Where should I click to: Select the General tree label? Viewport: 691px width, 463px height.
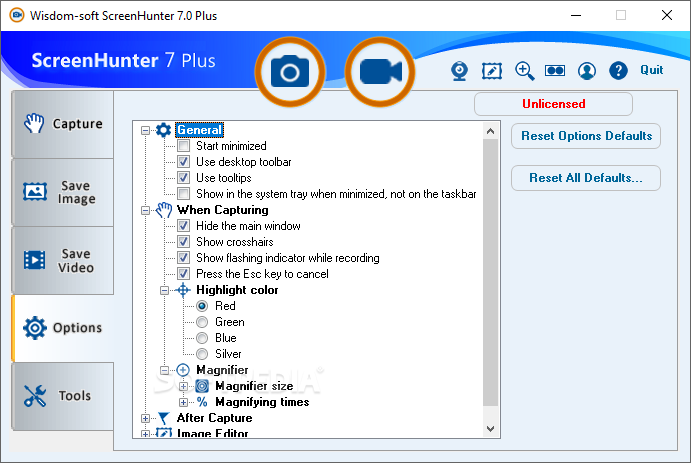[x=200, y=130]
